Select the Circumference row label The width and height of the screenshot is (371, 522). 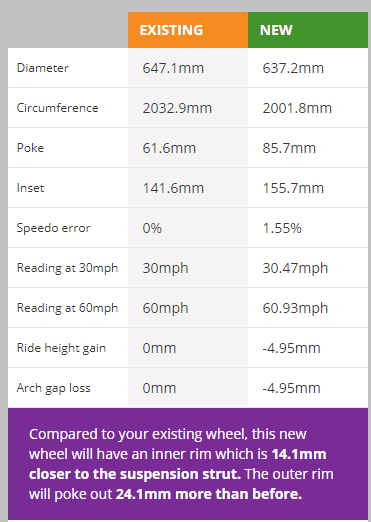click(x=57, y=108)
